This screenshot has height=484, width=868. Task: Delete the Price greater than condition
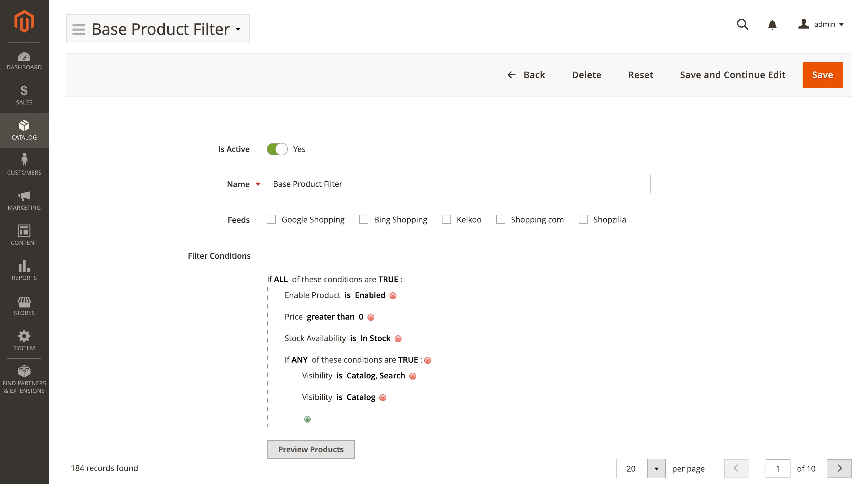coord(371,317)
